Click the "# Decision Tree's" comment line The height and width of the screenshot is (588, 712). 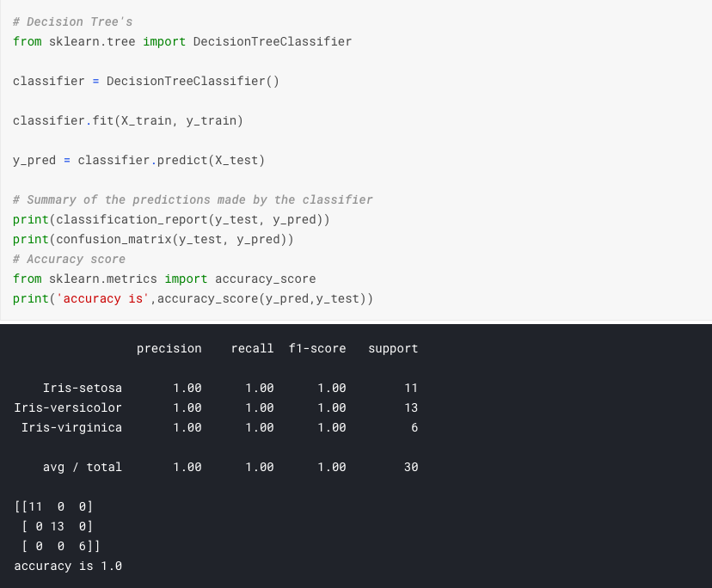pos(73,21)
